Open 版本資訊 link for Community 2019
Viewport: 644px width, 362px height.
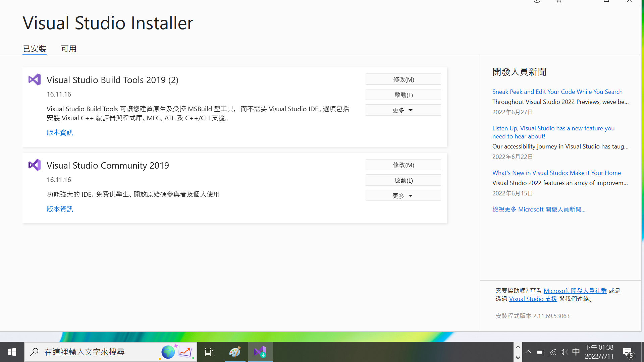click(x=60, y=209)
